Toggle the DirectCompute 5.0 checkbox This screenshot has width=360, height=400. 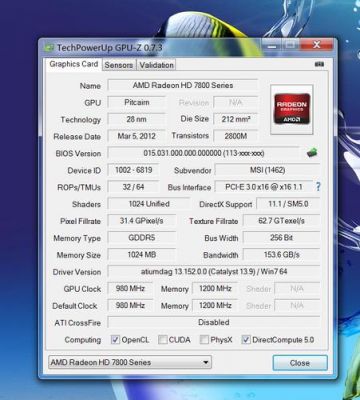coord(246,340)
